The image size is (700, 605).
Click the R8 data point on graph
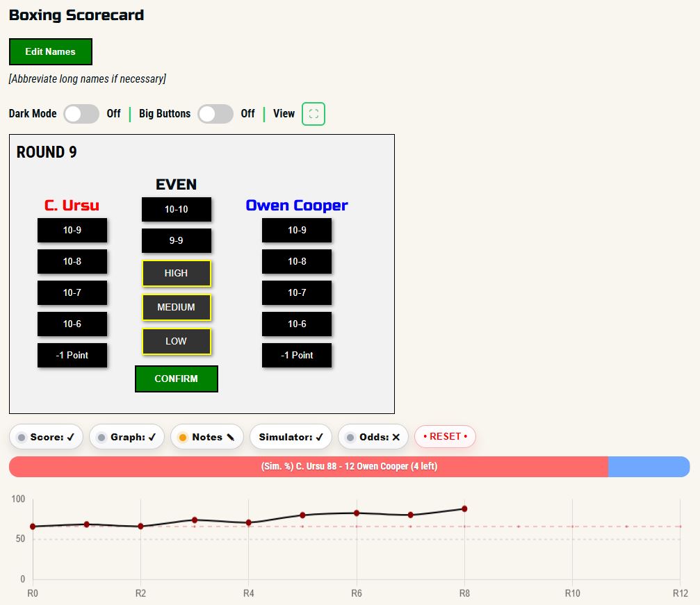(x=464, y=508)
